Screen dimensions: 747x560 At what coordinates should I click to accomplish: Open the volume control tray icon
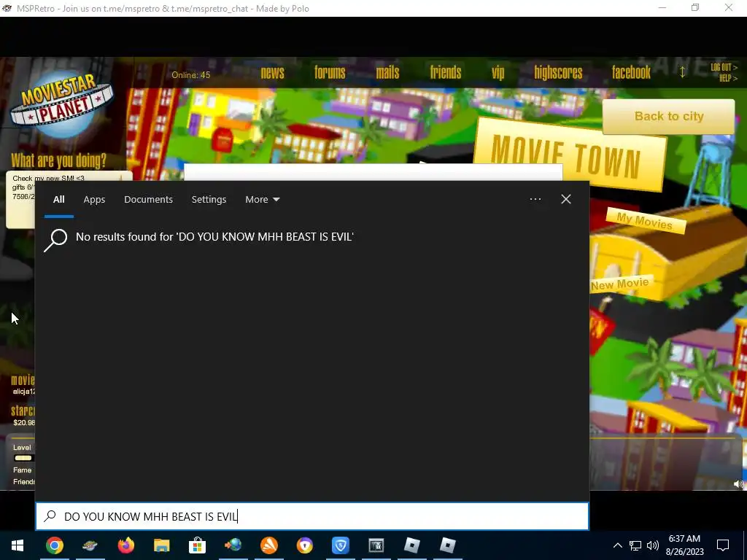tap(653, 545)
